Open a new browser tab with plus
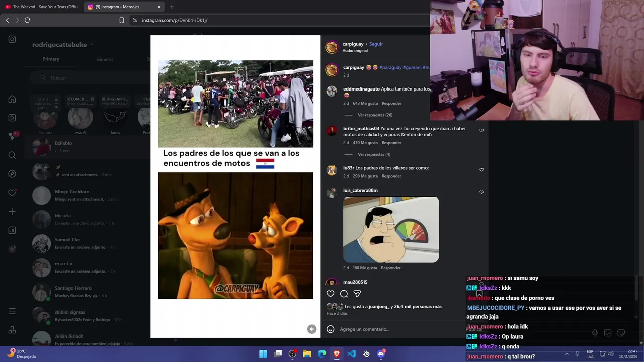 (x=172, y=7)
